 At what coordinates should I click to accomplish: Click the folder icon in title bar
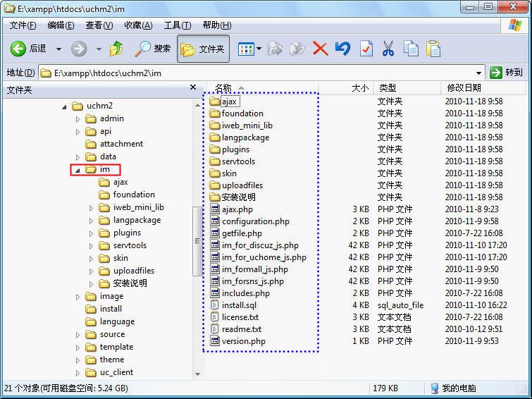10,8
